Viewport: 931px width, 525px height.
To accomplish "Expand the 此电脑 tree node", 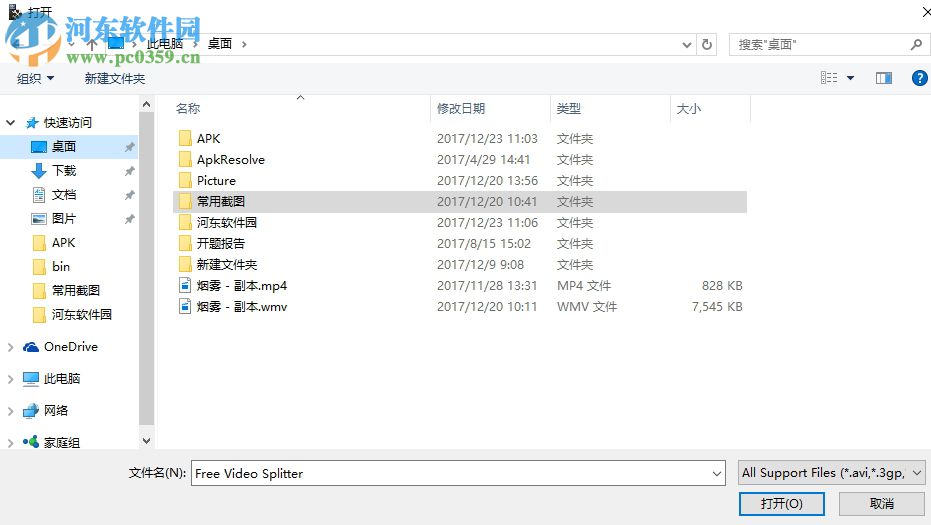I will (10, 379).
